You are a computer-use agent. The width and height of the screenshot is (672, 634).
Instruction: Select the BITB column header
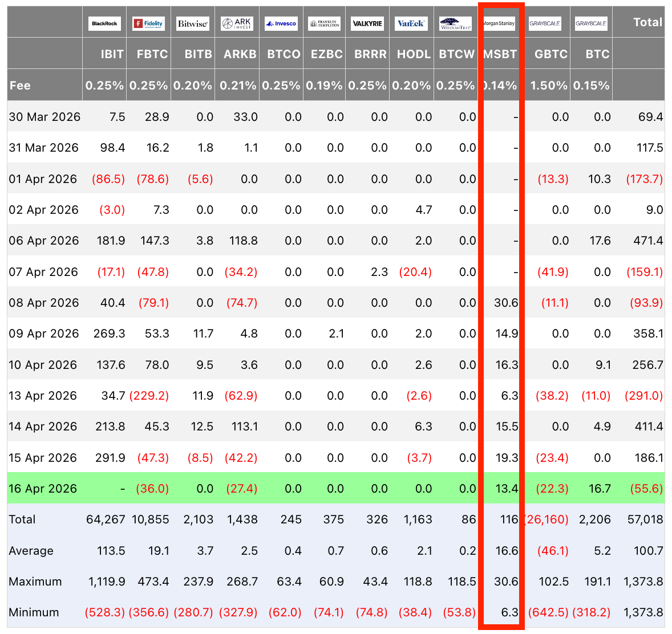click(198, 54)
